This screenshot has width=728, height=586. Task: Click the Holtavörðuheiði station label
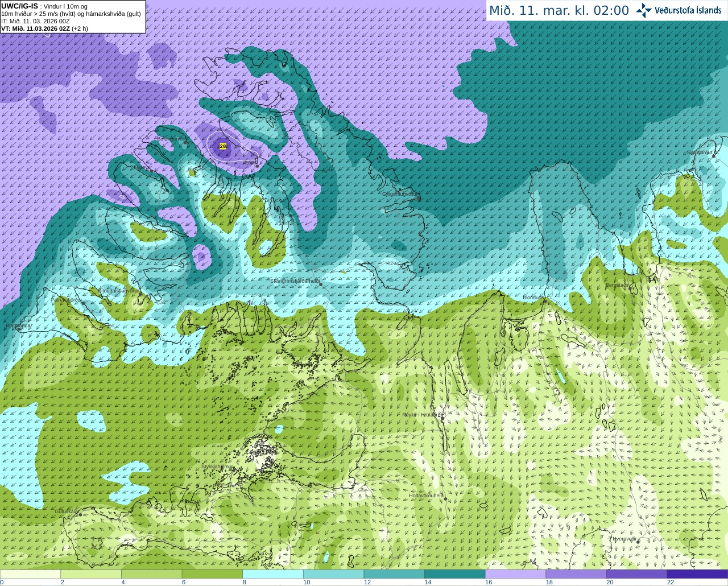427,496
